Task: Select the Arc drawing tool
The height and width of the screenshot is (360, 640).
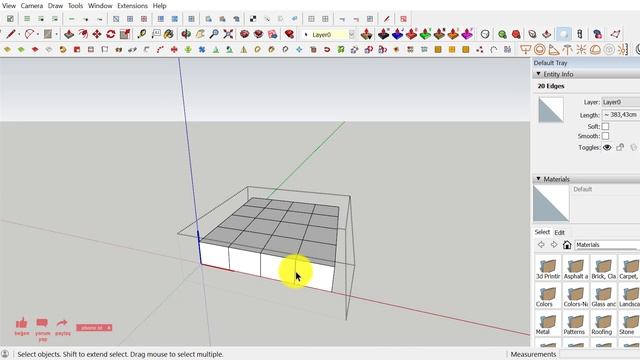Action: pyautogui.click(x=29, y=34)
